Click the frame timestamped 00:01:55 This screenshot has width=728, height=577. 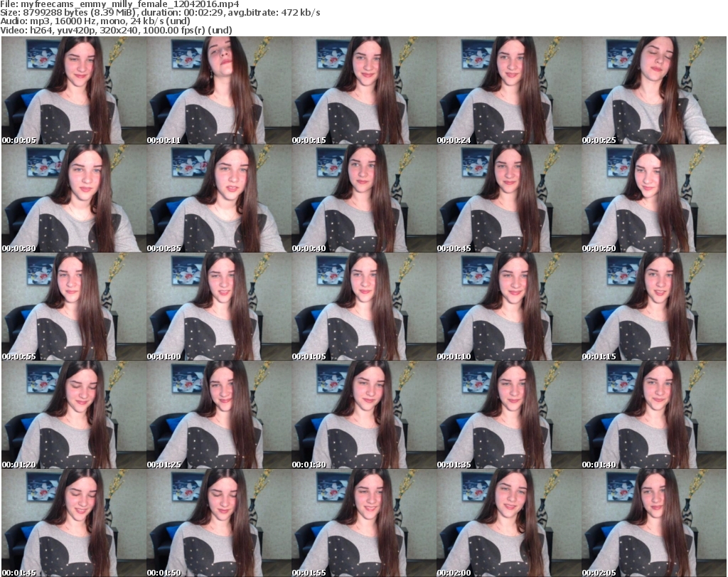(363, 523)
